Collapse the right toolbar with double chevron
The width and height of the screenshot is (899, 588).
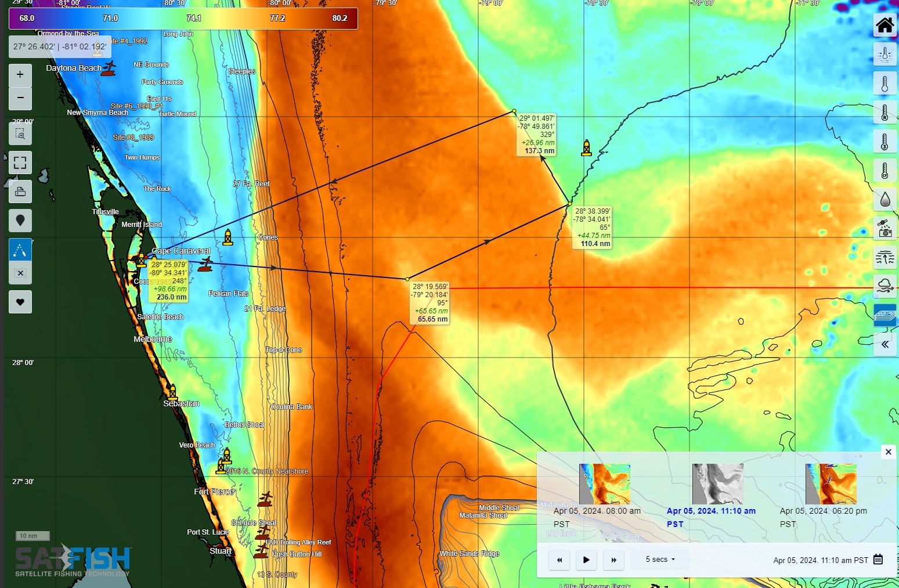[x=884, y=344]
